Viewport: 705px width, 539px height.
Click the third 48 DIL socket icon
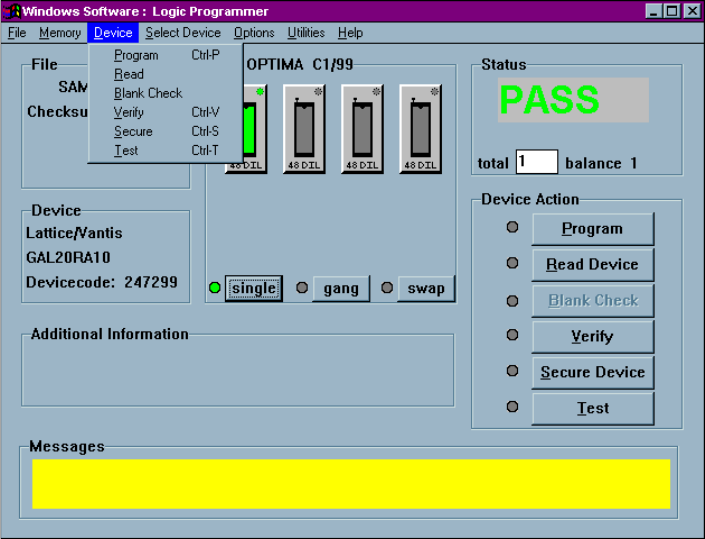pyautogui.click(x=362, y=128)
